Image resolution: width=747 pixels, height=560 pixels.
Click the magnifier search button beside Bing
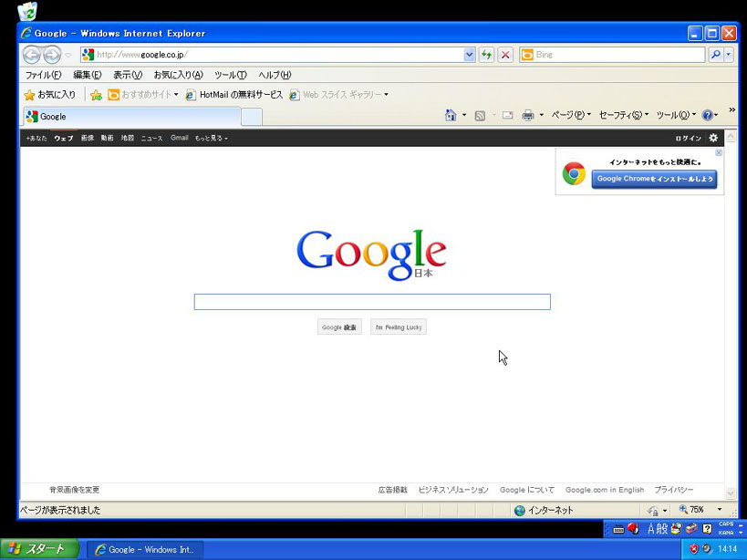[x=716, y=55]
